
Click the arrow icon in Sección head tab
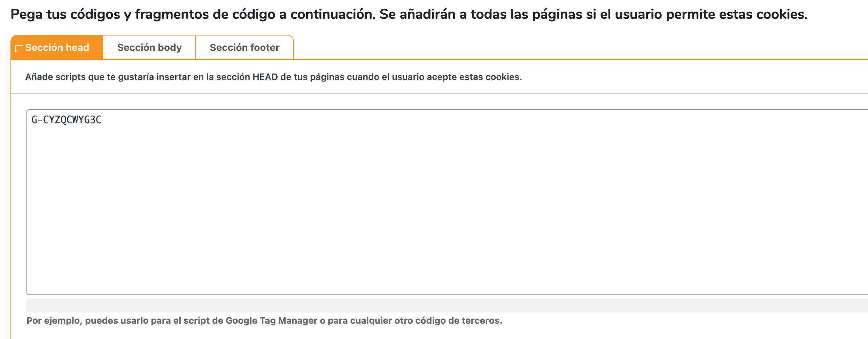pos(18,48)
